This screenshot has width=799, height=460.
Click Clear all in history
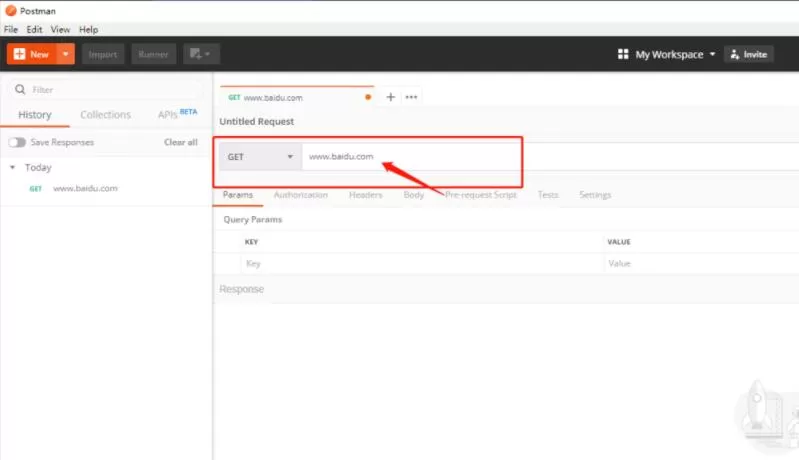tap(180, 142)
